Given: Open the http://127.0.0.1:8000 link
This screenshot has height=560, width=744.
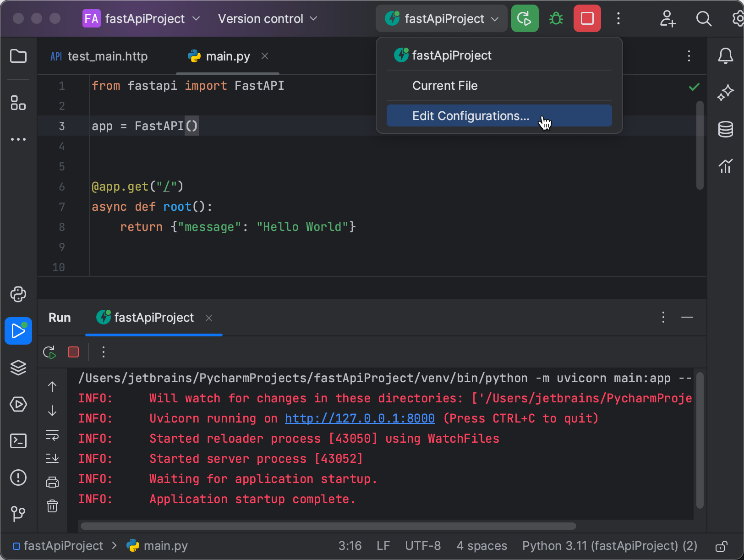Looking at the screenshot, I should tap(359, 418).
